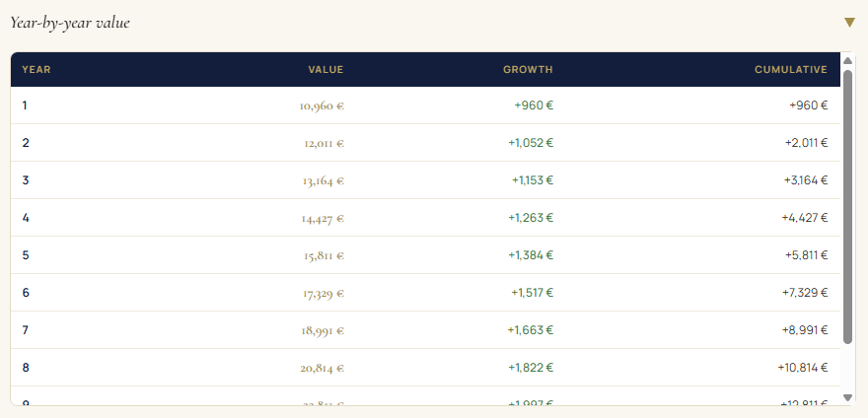868x418 pixels.
Task: Click the GROWTH column header
Action: tap(528, 70)
